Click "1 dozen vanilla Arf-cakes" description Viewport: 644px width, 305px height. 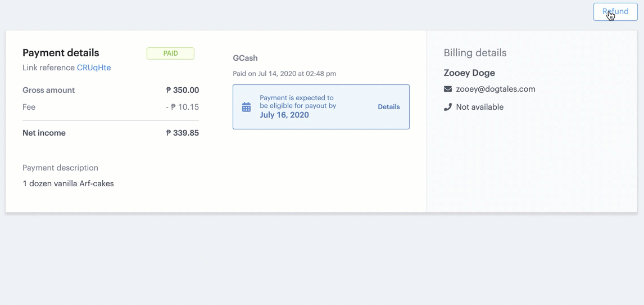[68, 184]
